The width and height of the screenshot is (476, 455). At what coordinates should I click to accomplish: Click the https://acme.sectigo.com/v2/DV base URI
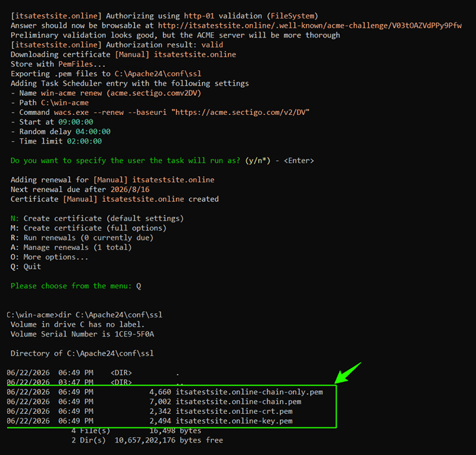click(x=240, y=113)
